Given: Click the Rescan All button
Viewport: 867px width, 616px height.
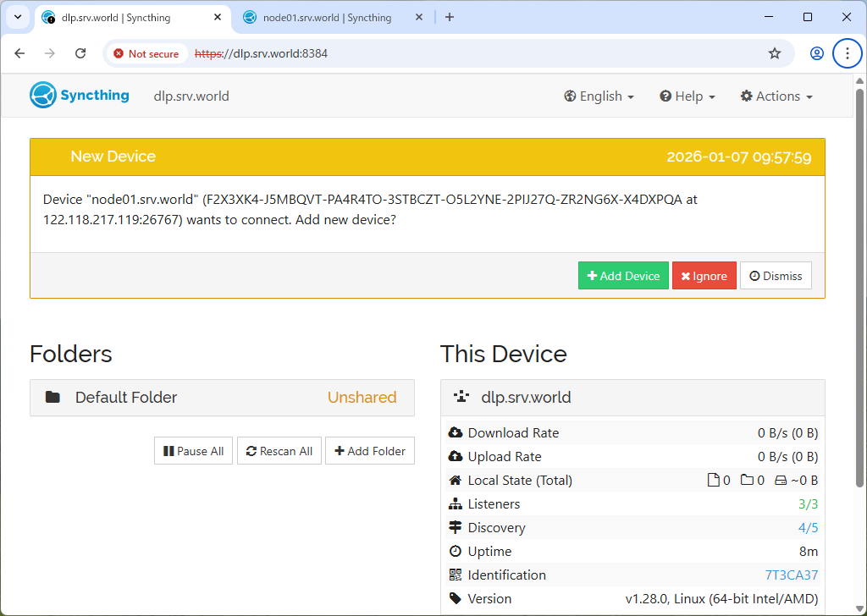Looking at the screenshot, I should (279, 451).
